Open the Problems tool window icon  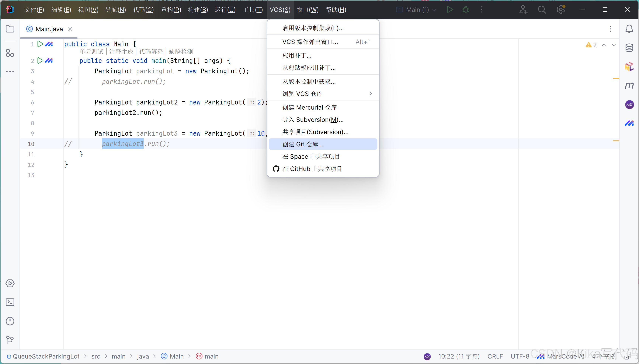tap(10, 321)
